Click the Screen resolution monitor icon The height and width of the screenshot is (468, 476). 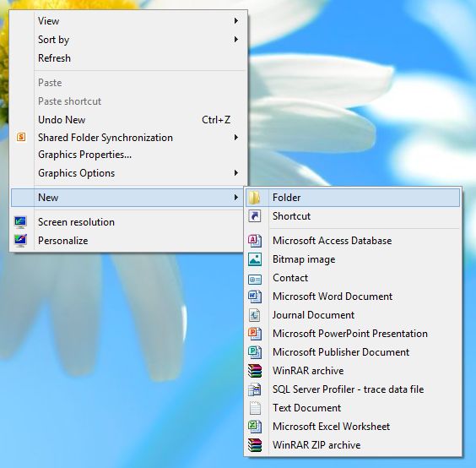[x=20, y=222]
